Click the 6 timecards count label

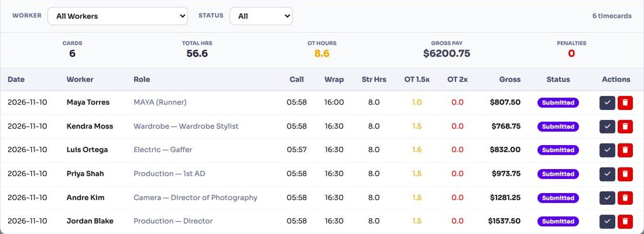pyautogui.click(x=612, y=16)
